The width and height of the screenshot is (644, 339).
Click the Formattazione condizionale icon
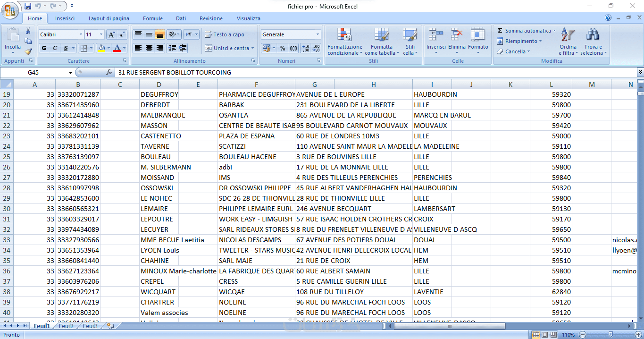tap(345, 35)
